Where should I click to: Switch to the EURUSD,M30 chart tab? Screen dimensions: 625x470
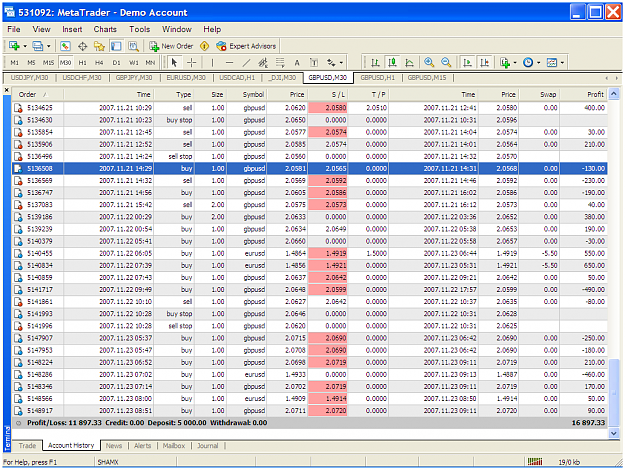point(186,78)
